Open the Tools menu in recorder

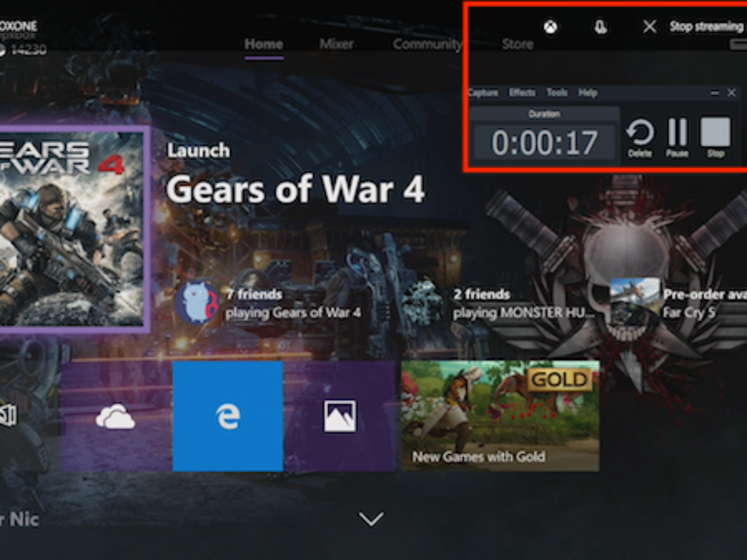[x=557, y=93]
